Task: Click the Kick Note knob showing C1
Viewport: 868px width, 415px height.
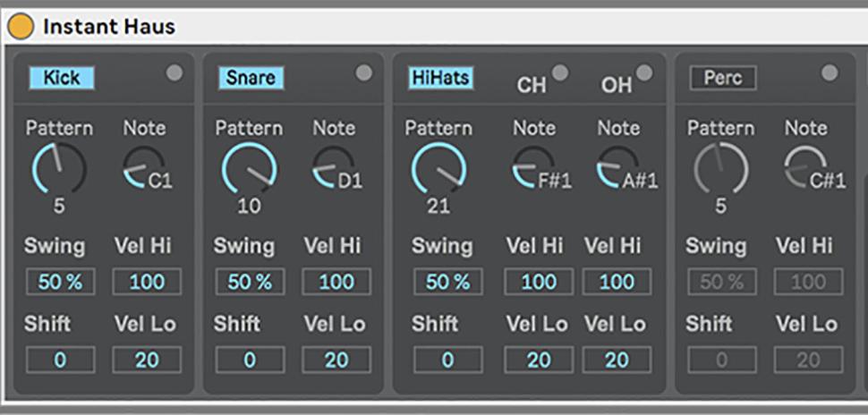Action: [138, 167]
